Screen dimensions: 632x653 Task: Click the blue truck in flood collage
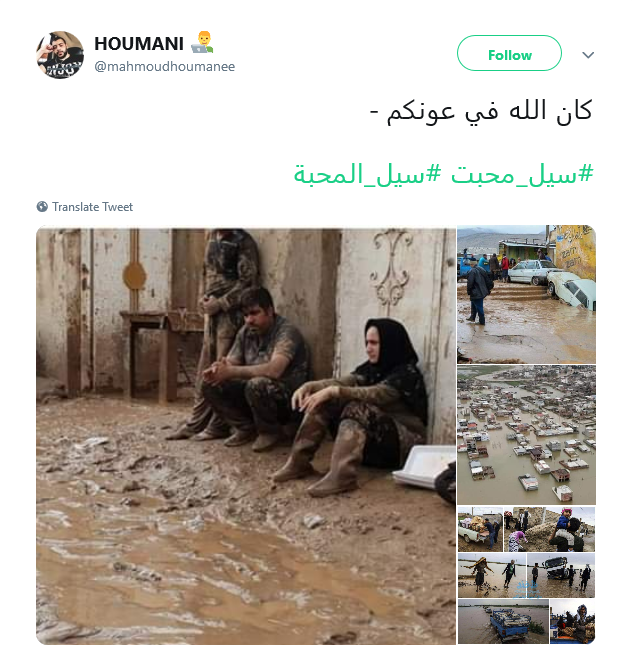[x=509, y=623]
